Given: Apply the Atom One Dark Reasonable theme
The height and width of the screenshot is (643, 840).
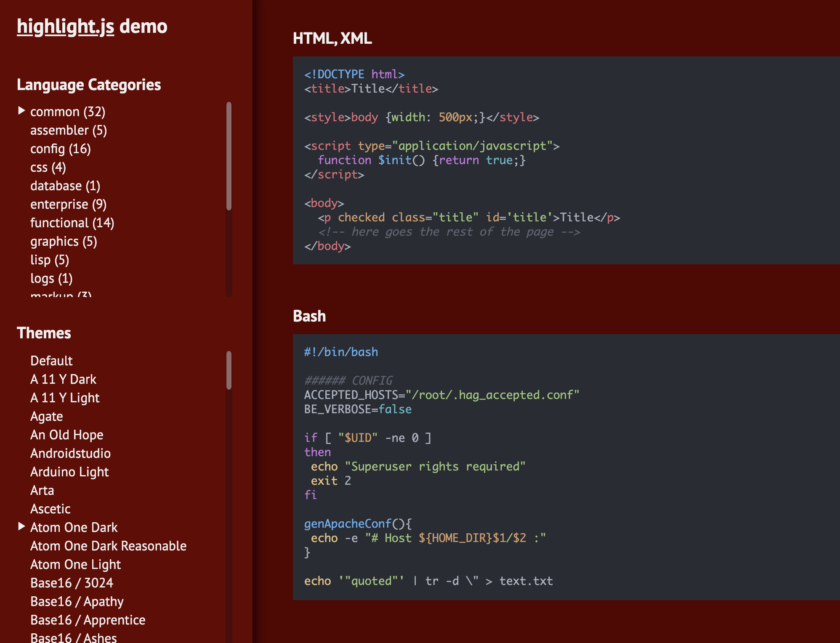Looking at the screenshot, I should 108,546.
